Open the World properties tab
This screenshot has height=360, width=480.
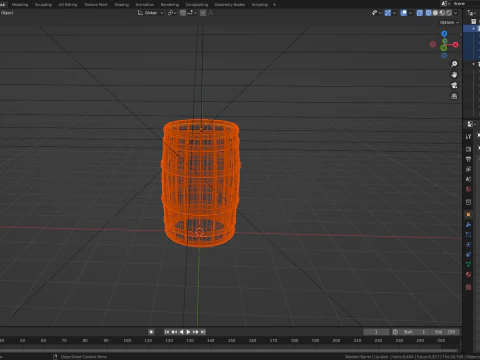[468, 189]
